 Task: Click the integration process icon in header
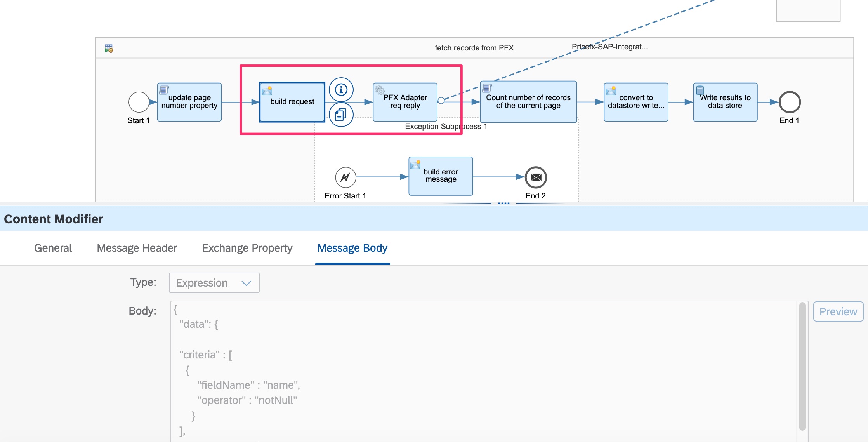coord(109,49)
